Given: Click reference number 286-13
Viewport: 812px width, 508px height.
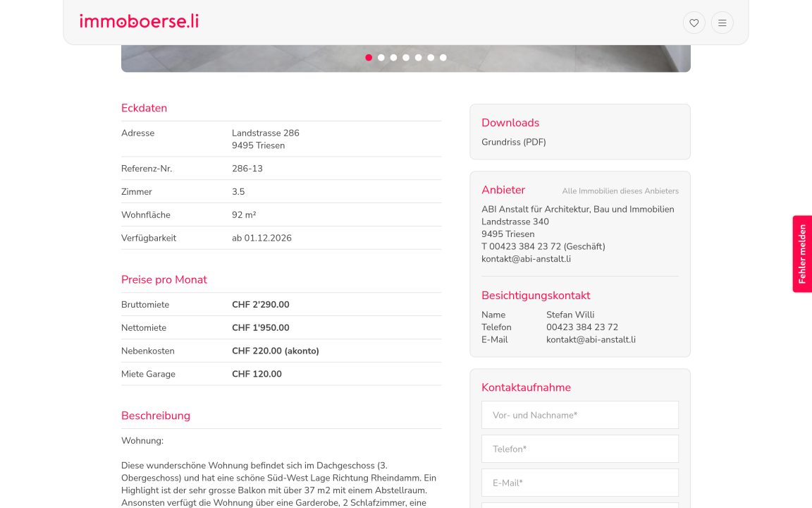Looking at the screenshot, I should [247, 169].
